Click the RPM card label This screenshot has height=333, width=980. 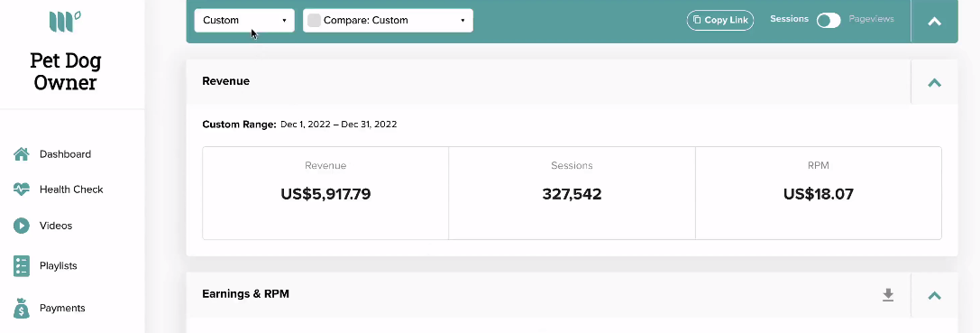[818, 166]
